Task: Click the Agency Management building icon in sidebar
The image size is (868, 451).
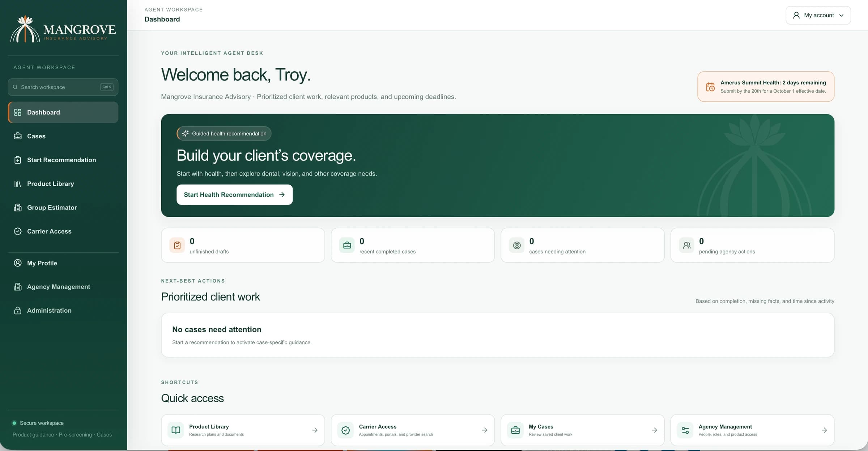Action: pos(18,287)
